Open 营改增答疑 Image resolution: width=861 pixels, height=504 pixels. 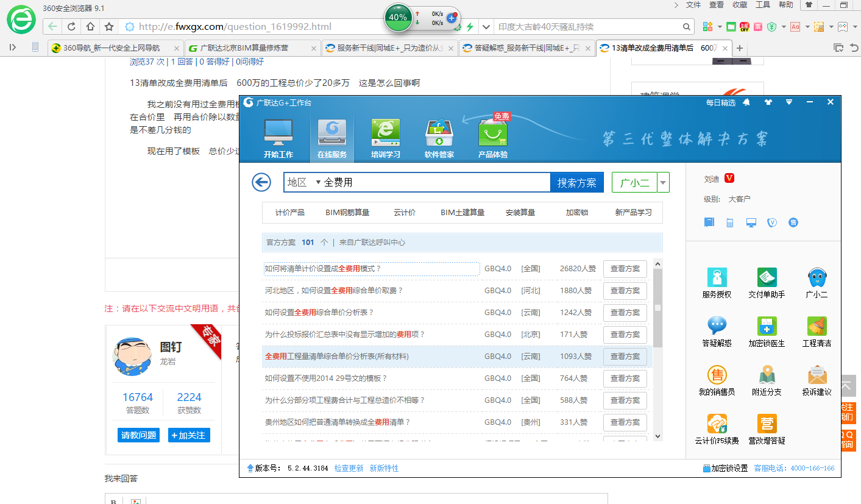point(767,430)
